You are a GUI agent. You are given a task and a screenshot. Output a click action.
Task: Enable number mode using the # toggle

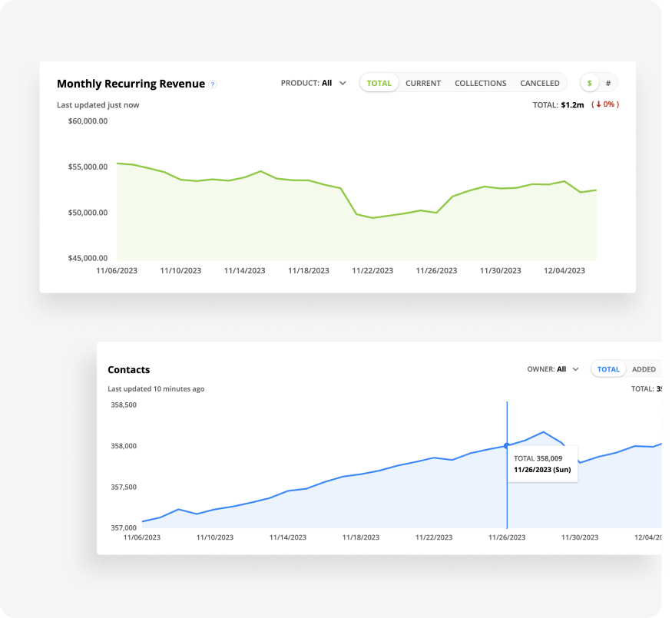[x=609, y=82]
